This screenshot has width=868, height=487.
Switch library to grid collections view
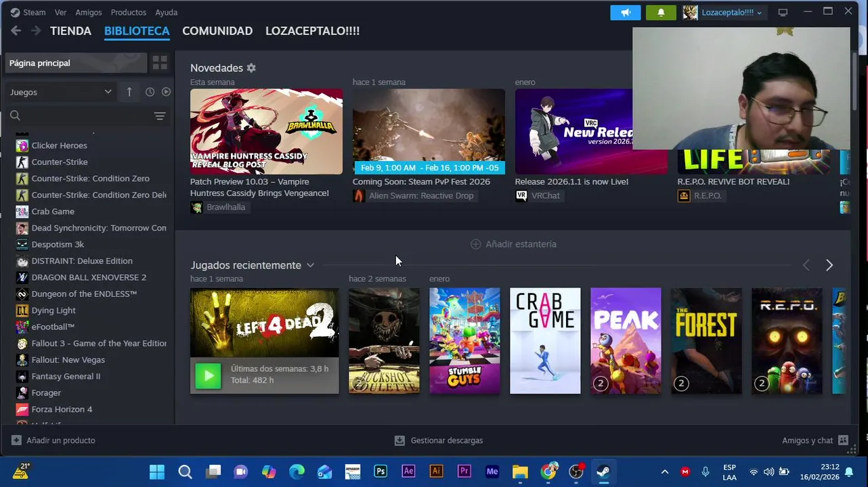click(160, 63)
